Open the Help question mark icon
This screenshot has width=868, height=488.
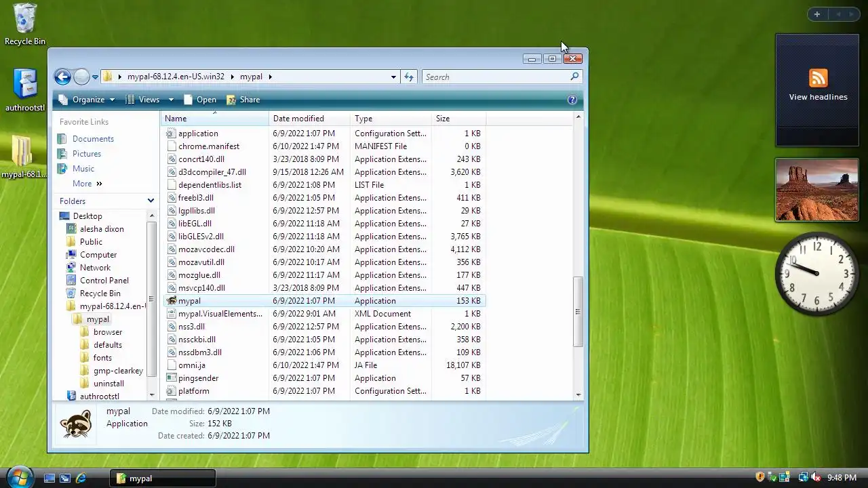[x=572, y=100]
